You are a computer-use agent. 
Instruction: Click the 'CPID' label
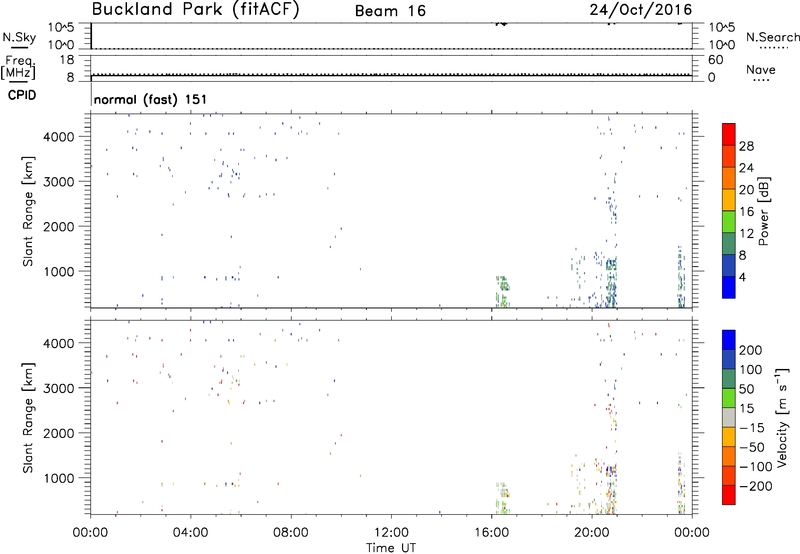[x=22, y=95]
